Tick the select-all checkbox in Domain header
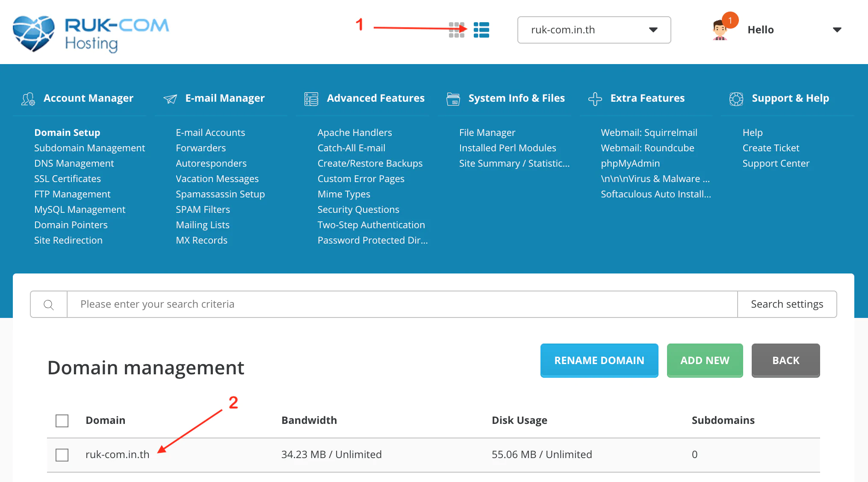The image size is (868, 482). tap(62, 421)
